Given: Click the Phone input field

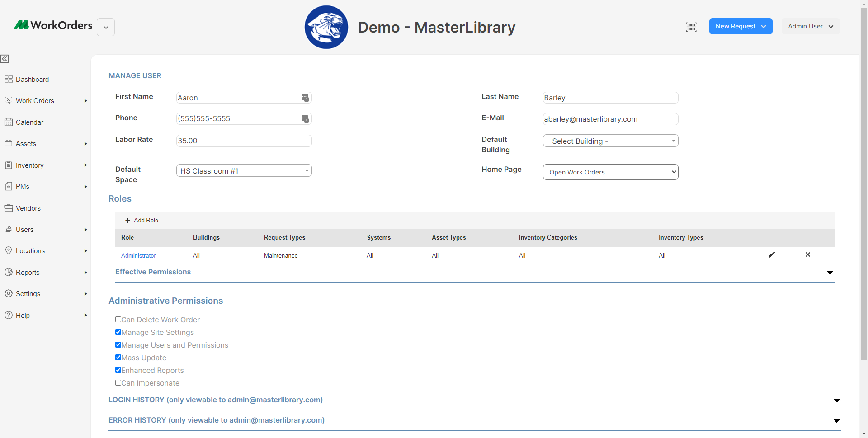Looking at the screenshot, I should tap(244, 118).
